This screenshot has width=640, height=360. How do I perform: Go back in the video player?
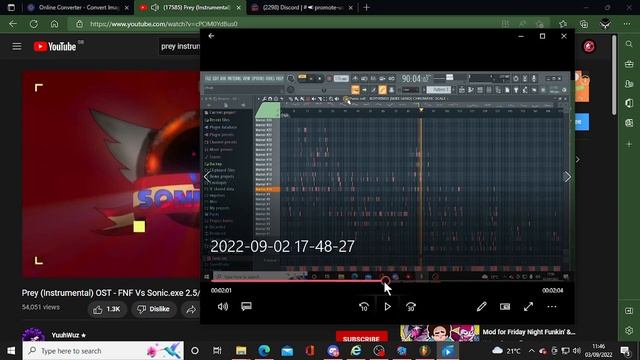click(x=211, y=36)
